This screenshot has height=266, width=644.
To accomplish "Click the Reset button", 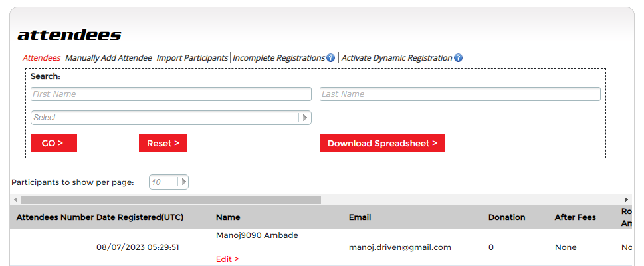I will point(163,143).
